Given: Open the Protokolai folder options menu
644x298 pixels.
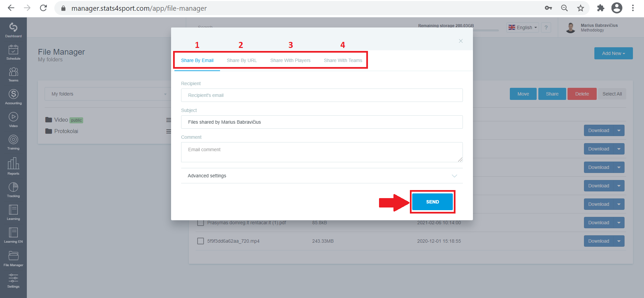Looking at the screenshot, I should (x=169, y=131).
